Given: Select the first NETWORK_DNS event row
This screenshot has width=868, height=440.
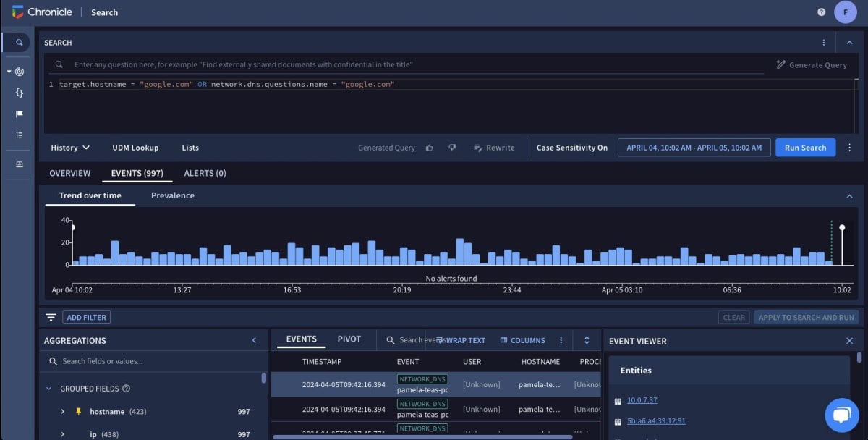Looking at the screenshot, I should pyautogui.click(x=435, y=384).
